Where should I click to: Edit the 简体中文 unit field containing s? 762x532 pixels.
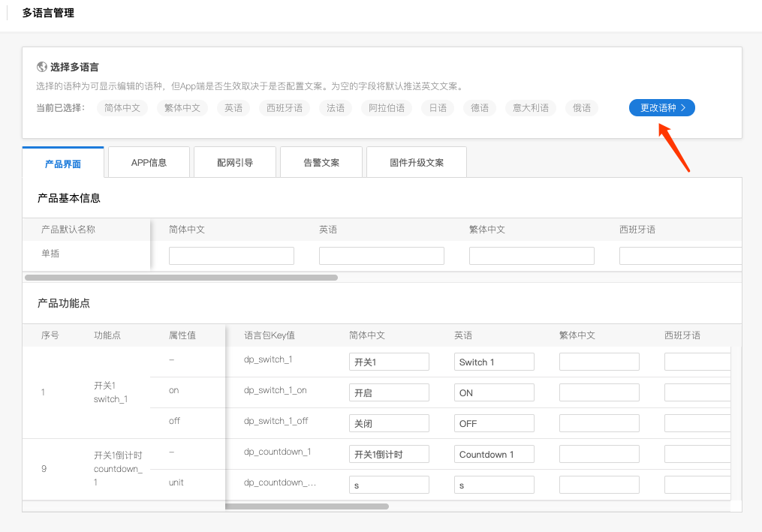coord(389,485)
